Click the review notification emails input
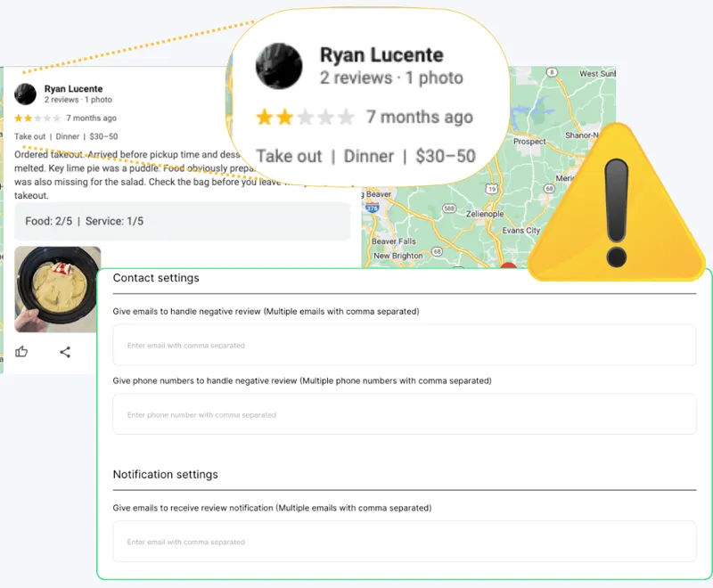713x588 pixels. (x=405, y=541)
